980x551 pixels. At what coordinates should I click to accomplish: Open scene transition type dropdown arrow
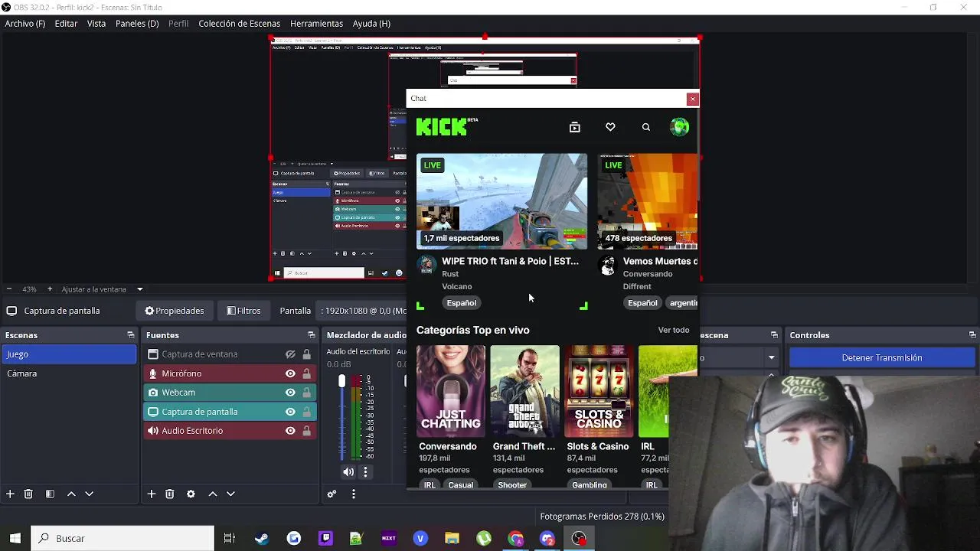772,357
